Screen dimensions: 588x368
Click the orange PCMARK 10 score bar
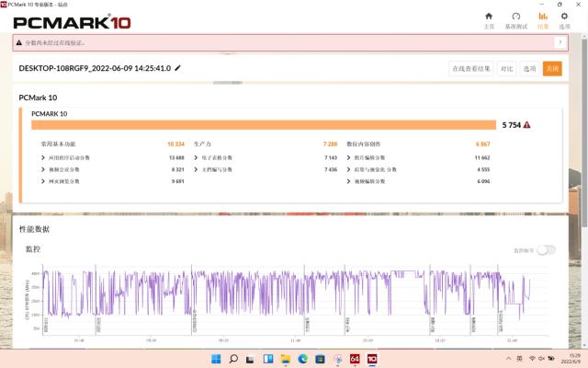tap(264, 125)
